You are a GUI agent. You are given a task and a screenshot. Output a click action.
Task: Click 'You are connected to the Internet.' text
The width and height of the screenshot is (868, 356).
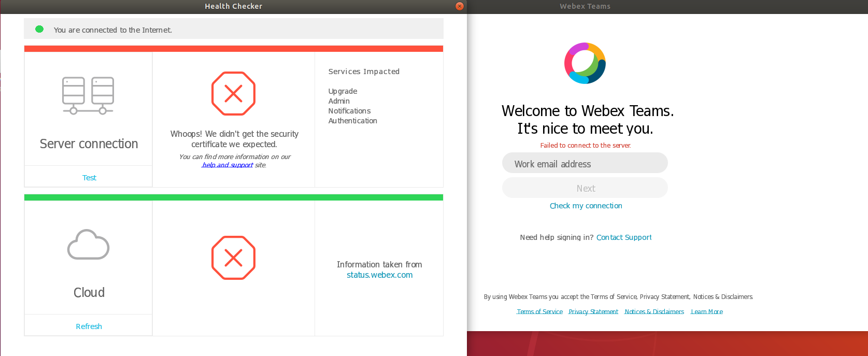click(112, 30)
